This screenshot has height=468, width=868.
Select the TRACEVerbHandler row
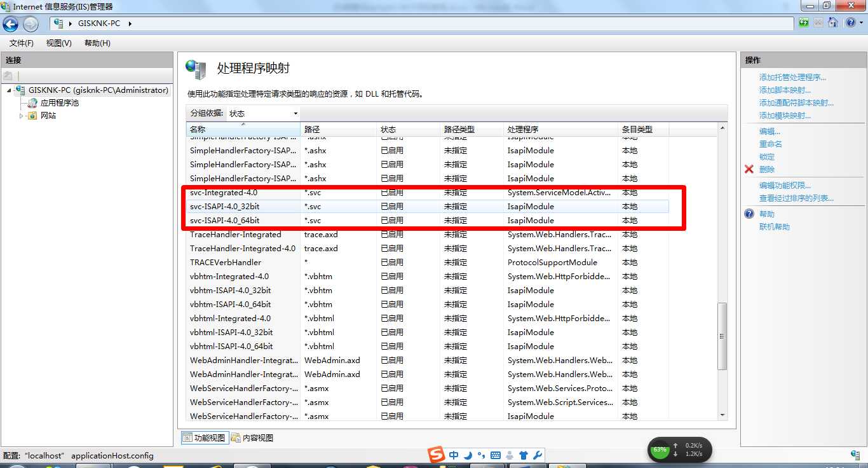[427, 263]
